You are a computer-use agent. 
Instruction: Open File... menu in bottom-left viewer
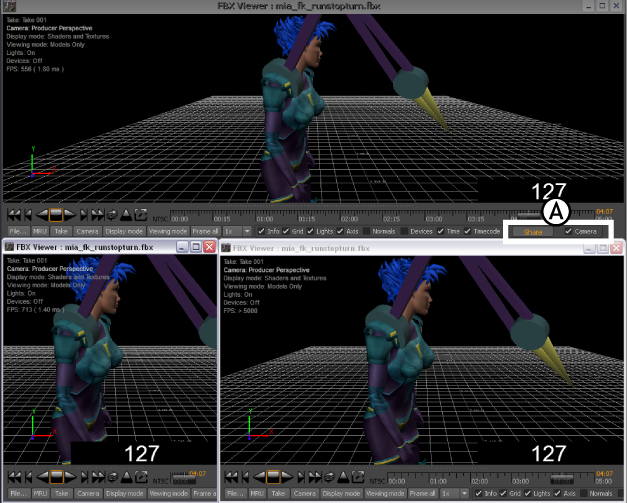[x=19, y=493]
